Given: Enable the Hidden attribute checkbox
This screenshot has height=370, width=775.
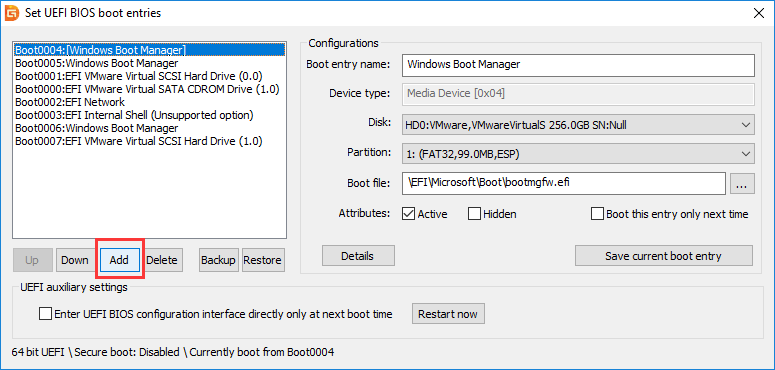Looking at the screenshot, I should (474, 214).
